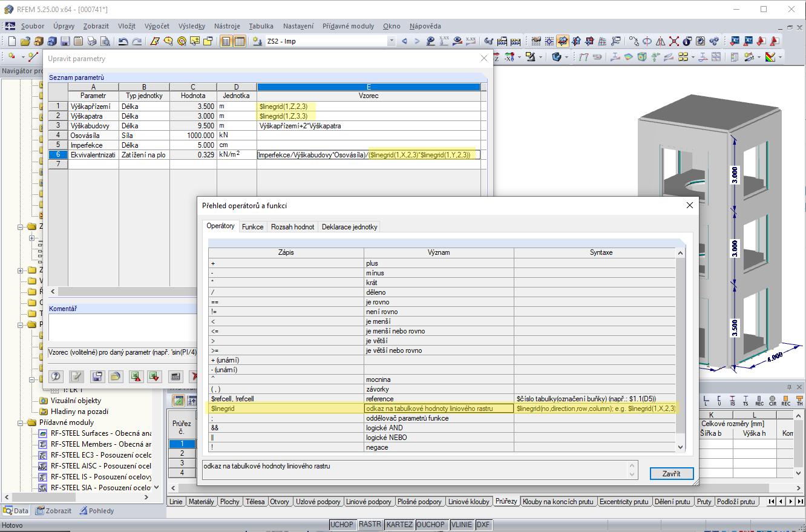Click the Save diskette icon in main toolbar
This screenshot has width=806, height=532.
pyautogui.click(x=65, y=41)
